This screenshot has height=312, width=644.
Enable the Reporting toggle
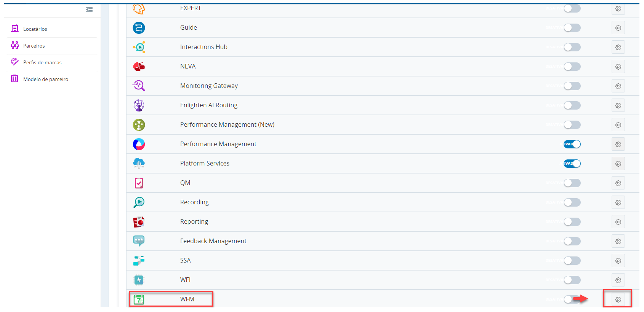572,222
